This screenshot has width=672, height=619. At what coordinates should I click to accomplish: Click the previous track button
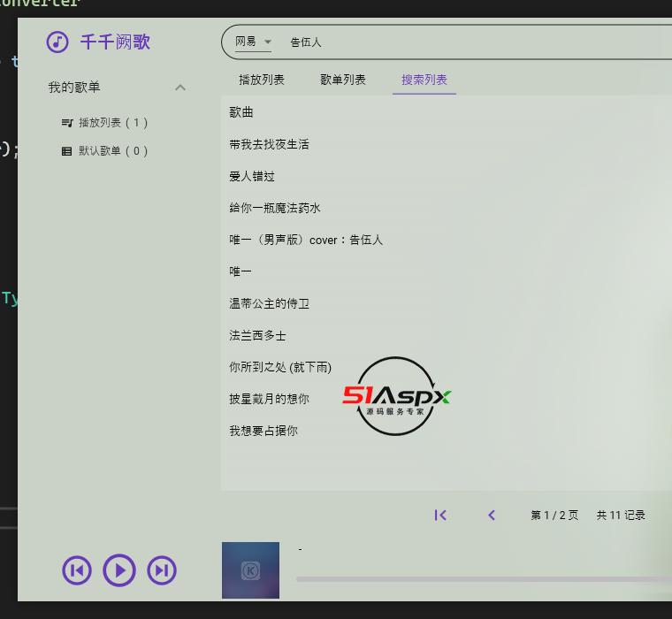point(77,570)
